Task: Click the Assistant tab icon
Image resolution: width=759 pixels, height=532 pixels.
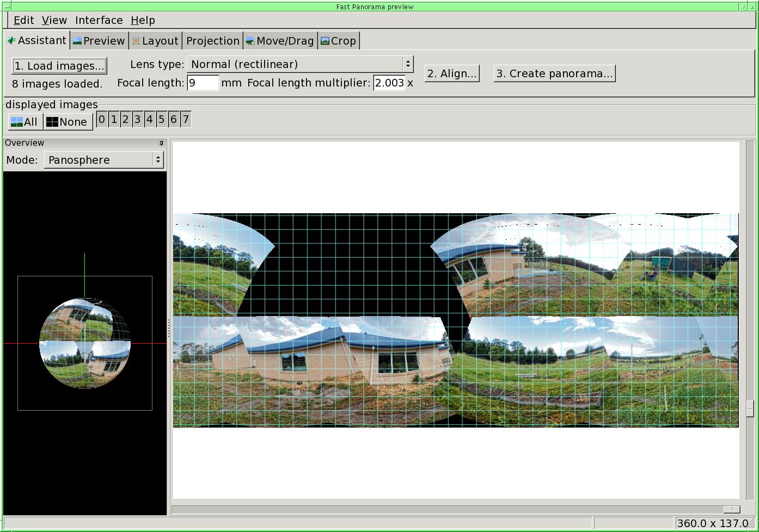Action: pos(11,41)
